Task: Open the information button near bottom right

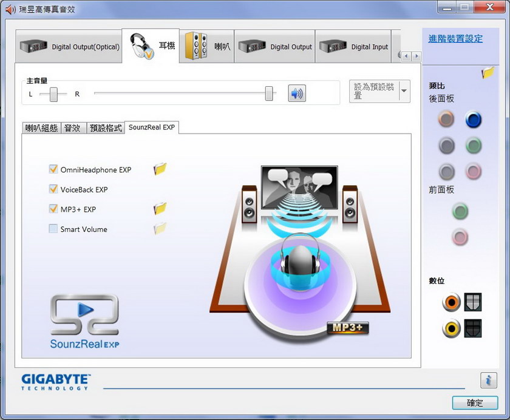Action: pyautogui.click(x=489, y=380)
